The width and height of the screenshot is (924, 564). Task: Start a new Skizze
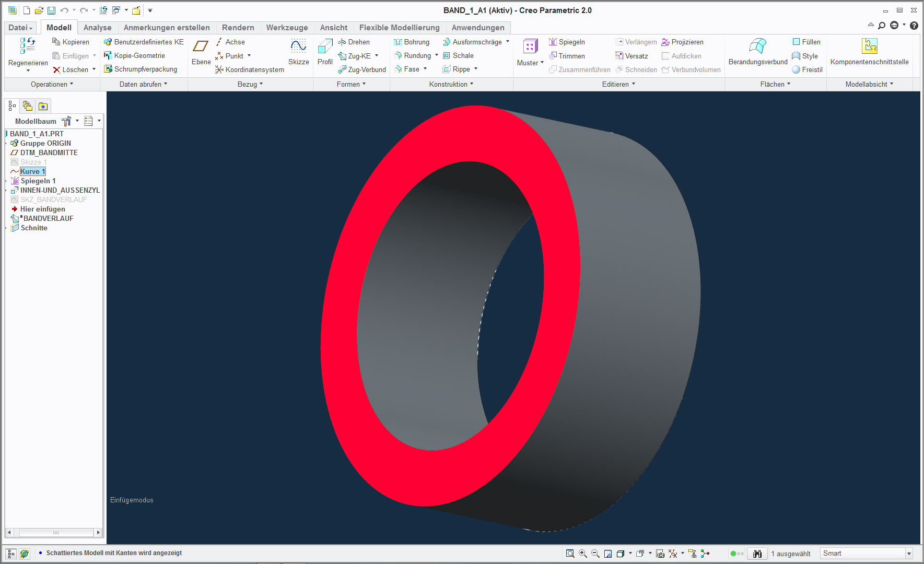(x=298, y=52)
